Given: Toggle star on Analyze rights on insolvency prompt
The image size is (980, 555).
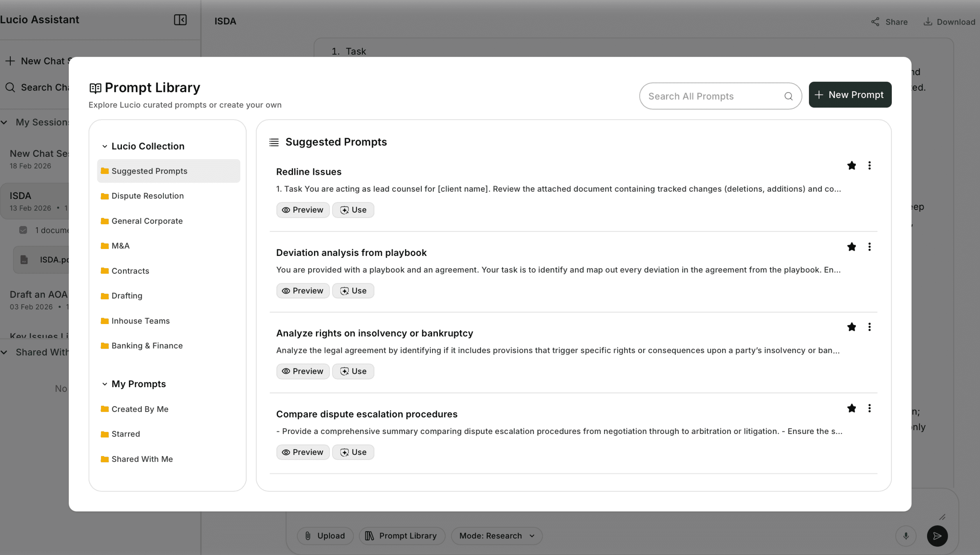Looking at the screenshot, I should coord(852,327).
